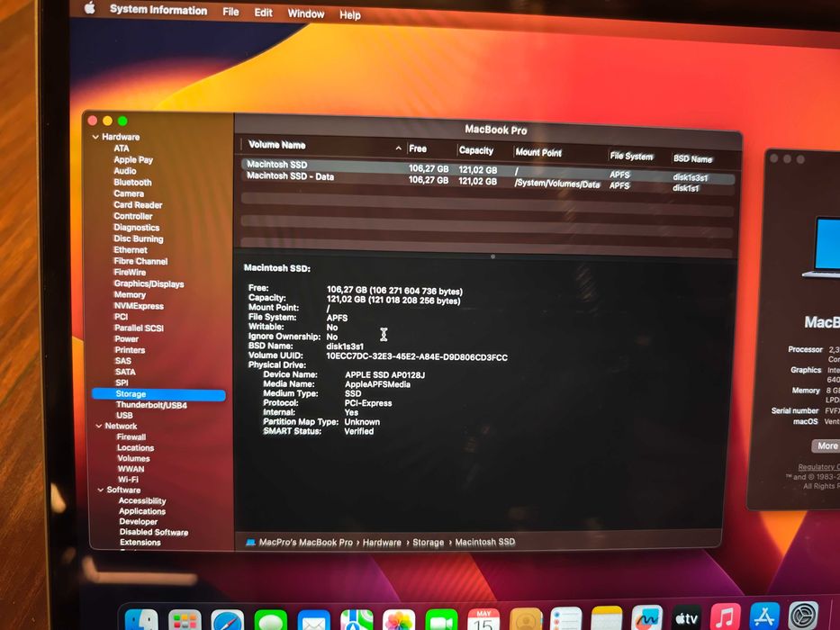This screenshot has height=630, width=840.
Task: Select Card Reader in the sidebar
Action: pos(138,204)
